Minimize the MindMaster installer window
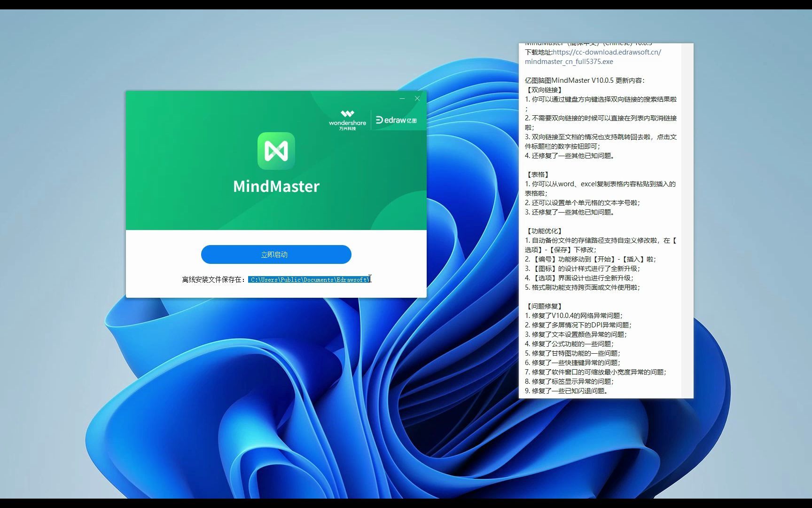Screen dimensions: 812x508 402,98
